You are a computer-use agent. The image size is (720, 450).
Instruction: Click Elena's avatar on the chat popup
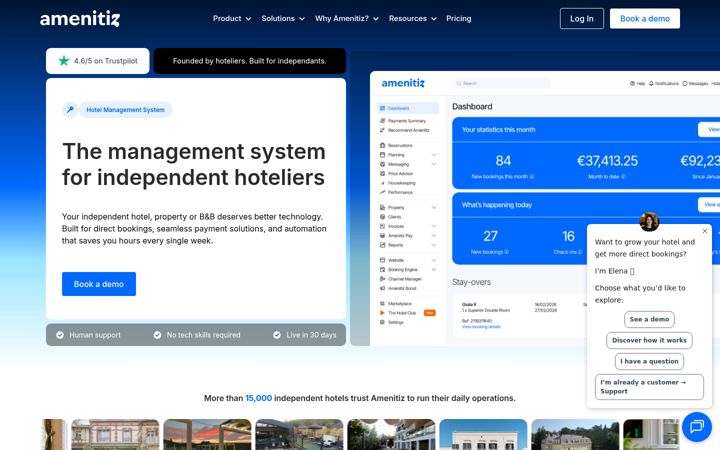pyautogui.click(x=649, y=222)
